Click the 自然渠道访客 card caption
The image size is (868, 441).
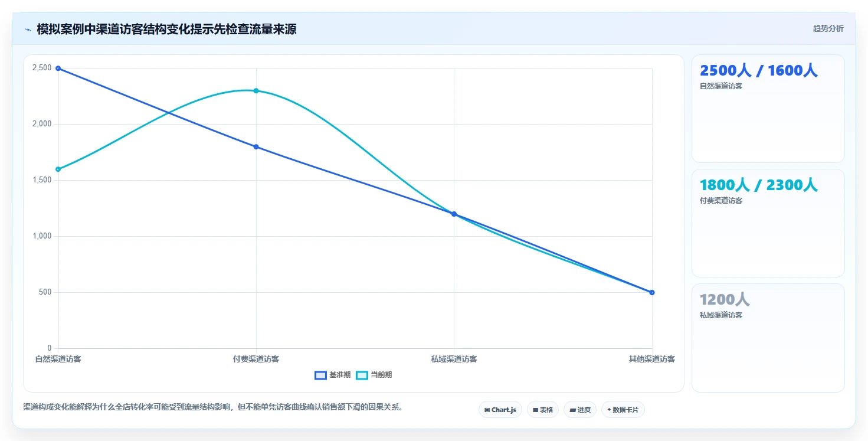(x=721, y=86)
